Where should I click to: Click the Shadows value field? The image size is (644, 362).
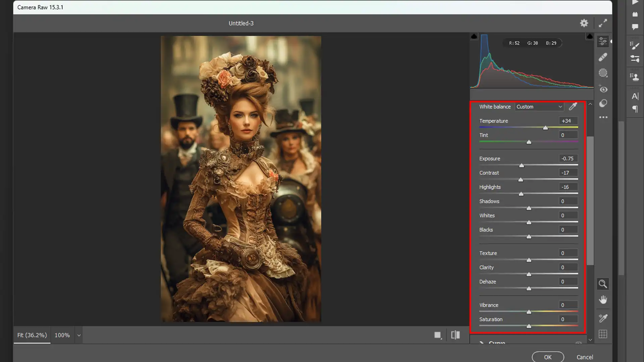click(568, 201)
